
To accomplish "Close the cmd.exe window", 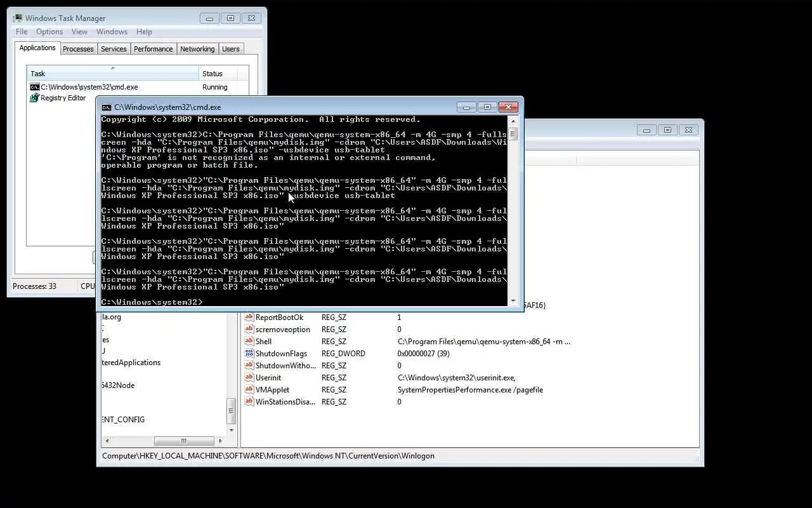I will pos(508,107).
